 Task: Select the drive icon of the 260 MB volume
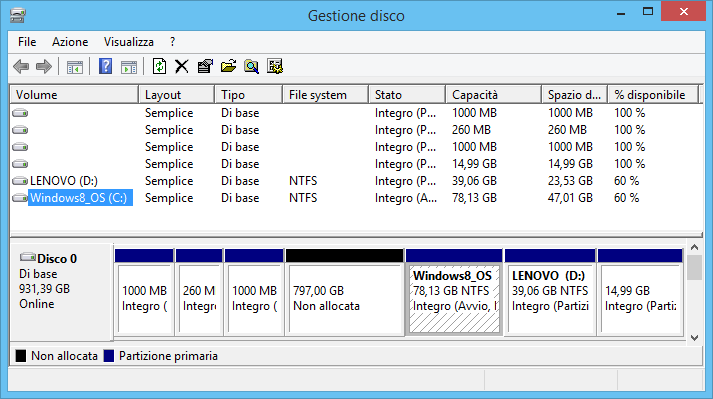point(20,130)
